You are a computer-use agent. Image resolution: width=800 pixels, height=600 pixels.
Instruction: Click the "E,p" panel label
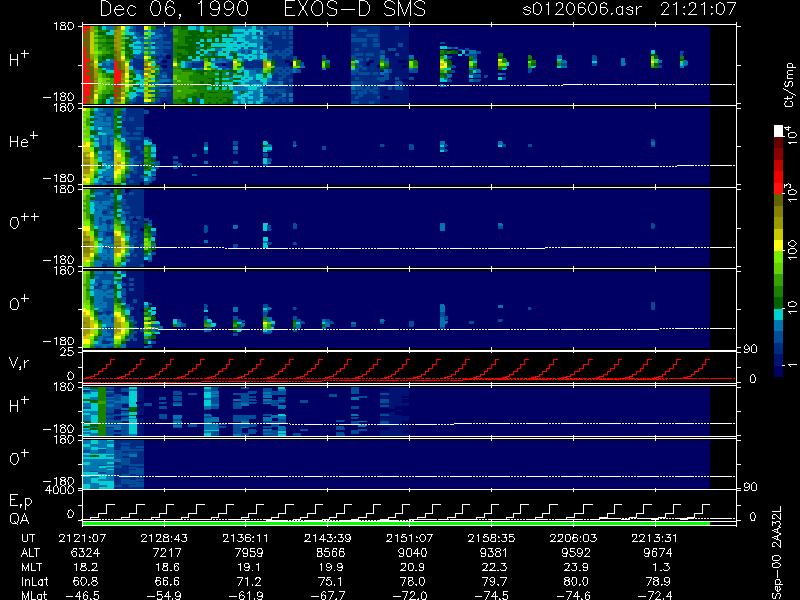pyautogui.click(x=21, y=502)
